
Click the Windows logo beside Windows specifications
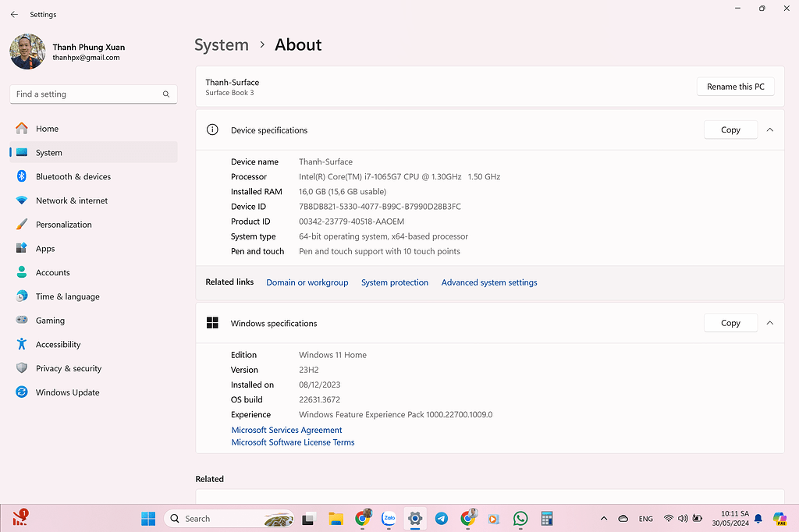coord(212,323)
